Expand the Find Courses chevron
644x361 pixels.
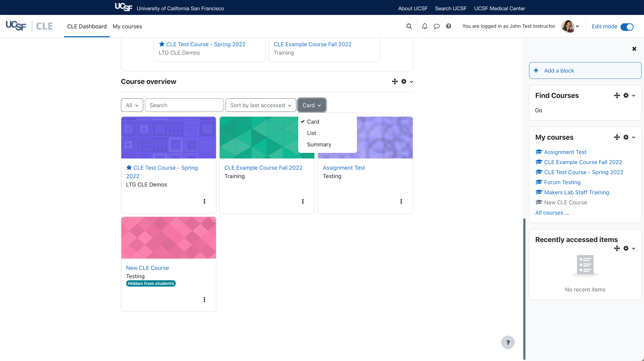[x=634, y=96]
